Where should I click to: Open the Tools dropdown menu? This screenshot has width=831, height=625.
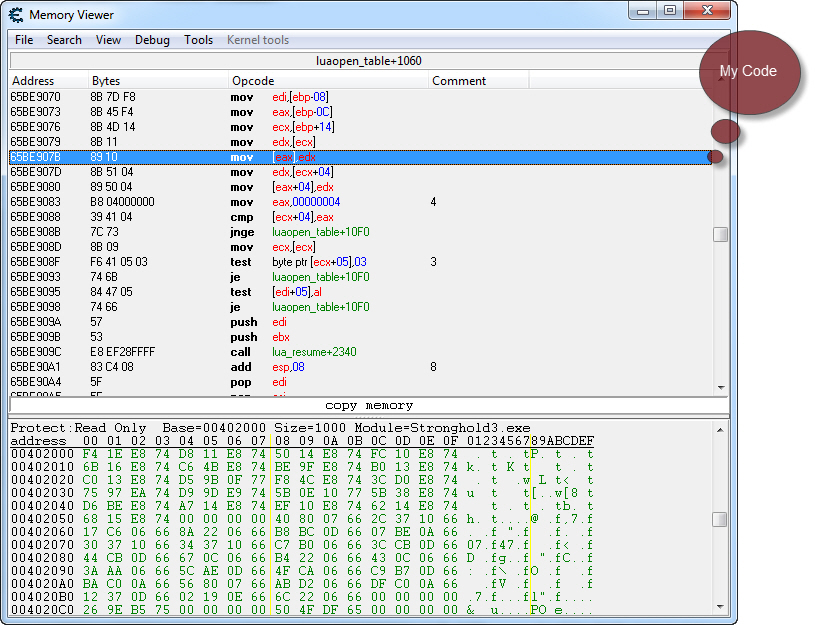click(198, 40)
